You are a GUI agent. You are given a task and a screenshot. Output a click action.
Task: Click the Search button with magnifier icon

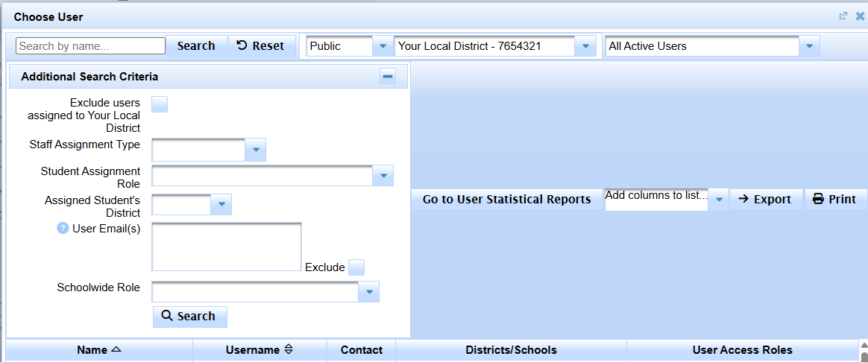190,317
